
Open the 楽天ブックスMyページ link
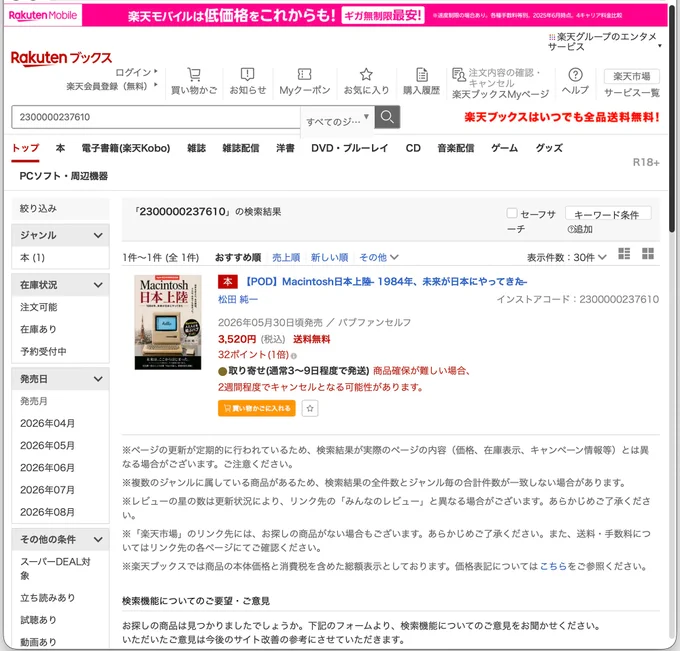click(500, 94)
